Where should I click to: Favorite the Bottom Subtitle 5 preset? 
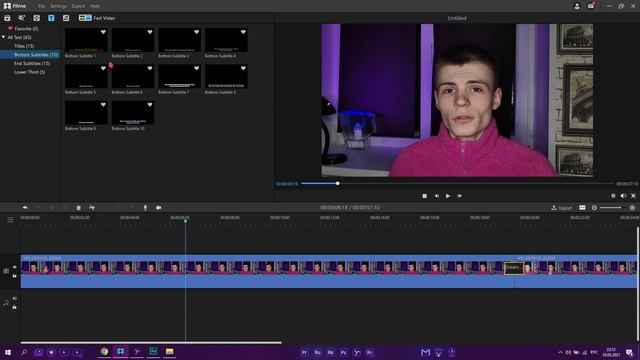pyautogui.click(x=103, y=68)
